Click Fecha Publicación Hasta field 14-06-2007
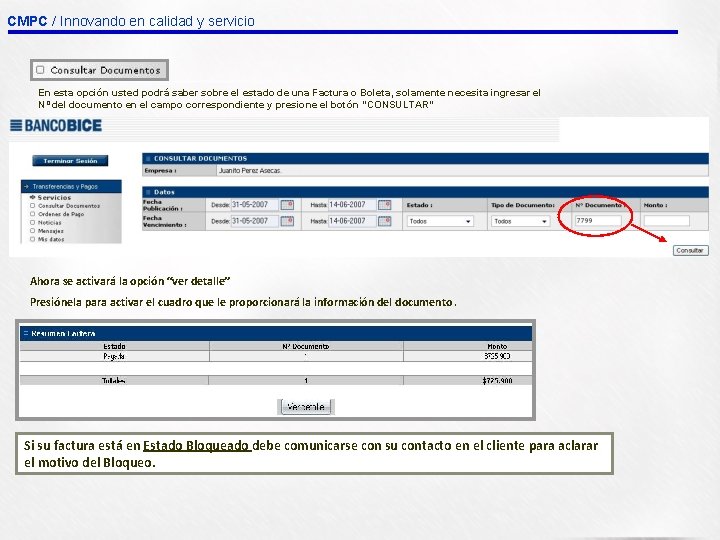The height and width of the screenshot is (540, 720). [x=352, y=205]
